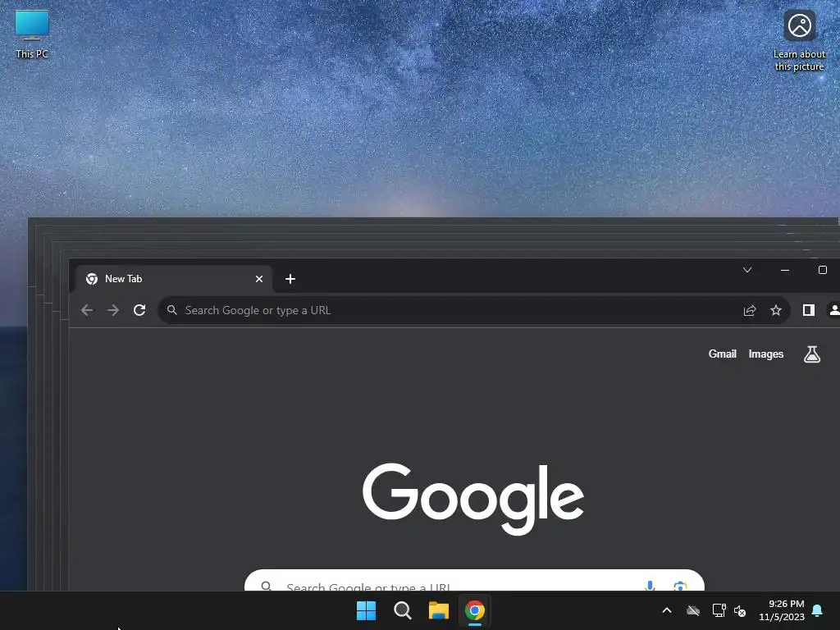Select the This PC desktop icon

pyautogui.click(x=32, y=34)
